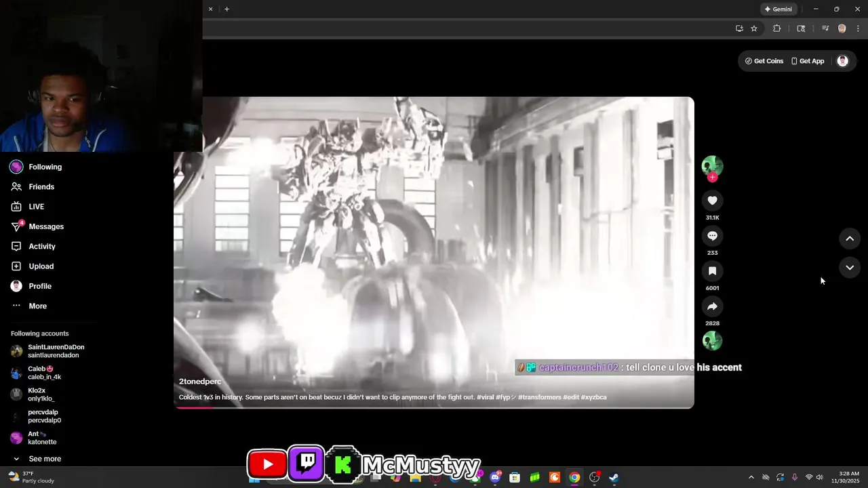This screenshot has height=488, width=868.
Task: Open the Activity chat icon in sidebar
Action: tap(16, 246)
